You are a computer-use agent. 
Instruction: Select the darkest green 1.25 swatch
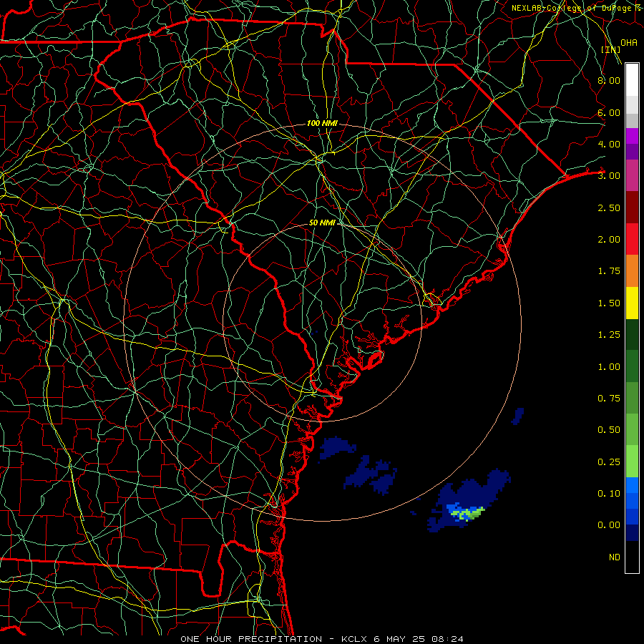(632, 334)
